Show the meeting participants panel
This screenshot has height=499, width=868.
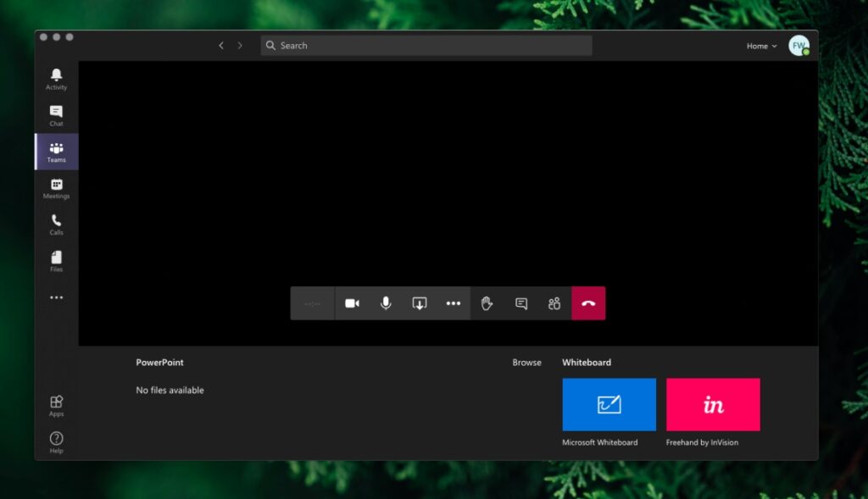point(554,303)
